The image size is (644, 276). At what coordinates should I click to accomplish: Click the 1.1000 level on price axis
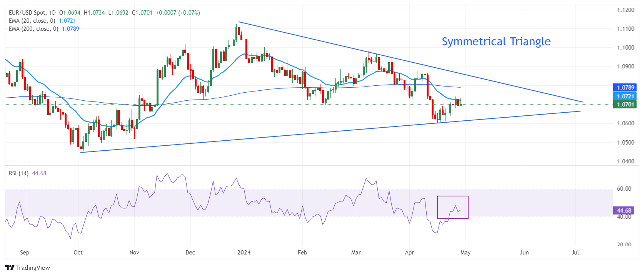coord(626,48)
